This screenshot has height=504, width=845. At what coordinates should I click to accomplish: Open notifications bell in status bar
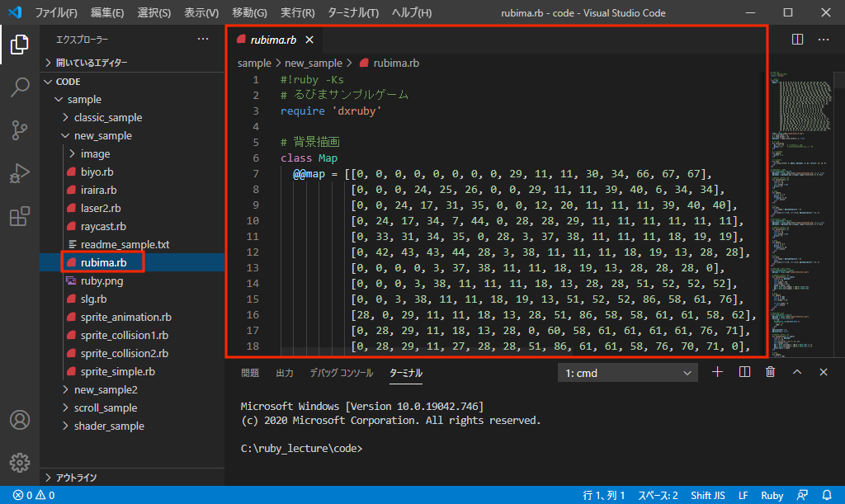[827, 496]
